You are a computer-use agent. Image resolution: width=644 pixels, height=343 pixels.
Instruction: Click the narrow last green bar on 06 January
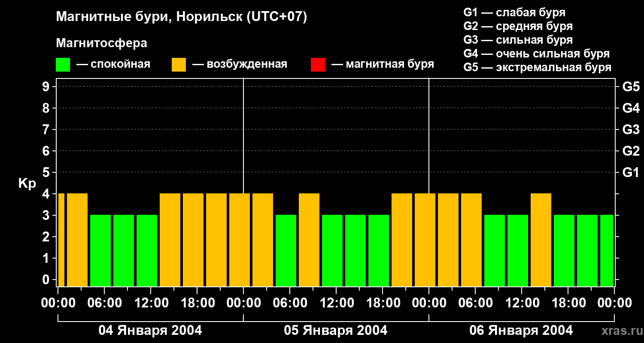pos(606,250)
